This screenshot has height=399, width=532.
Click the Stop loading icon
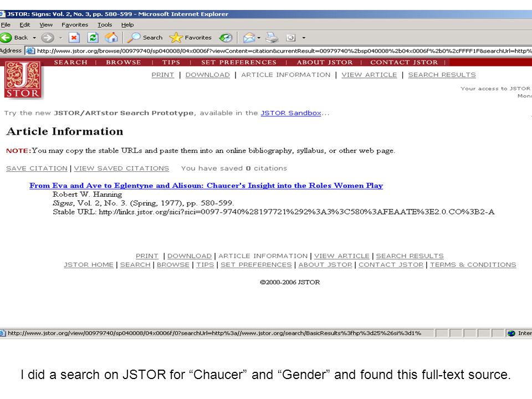coord(74,38)
